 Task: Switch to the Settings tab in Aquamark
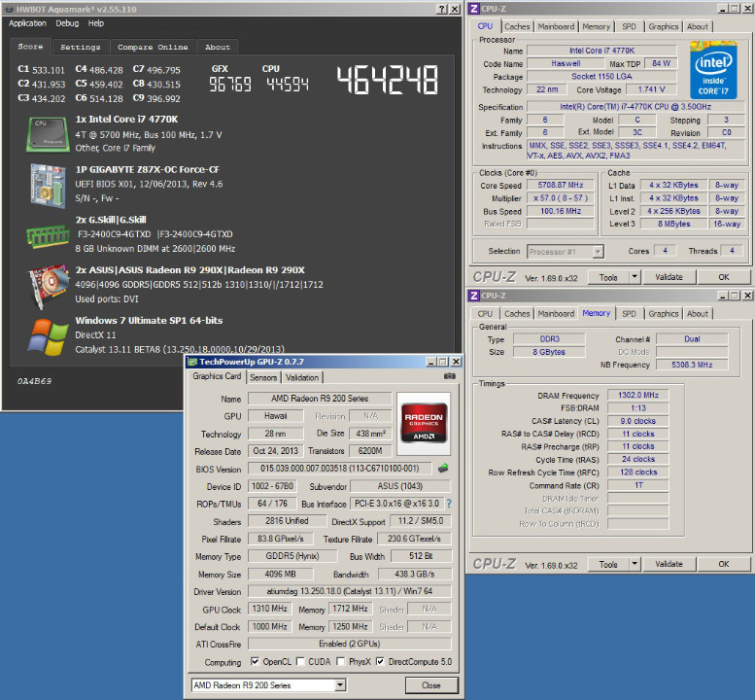coord(81,48)
